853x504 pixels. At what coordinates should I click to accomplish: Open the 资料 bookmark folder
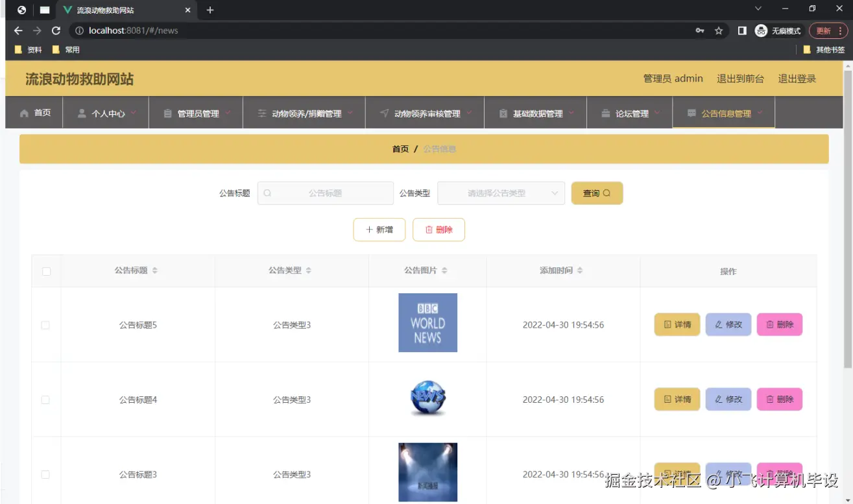click(28, 49)
